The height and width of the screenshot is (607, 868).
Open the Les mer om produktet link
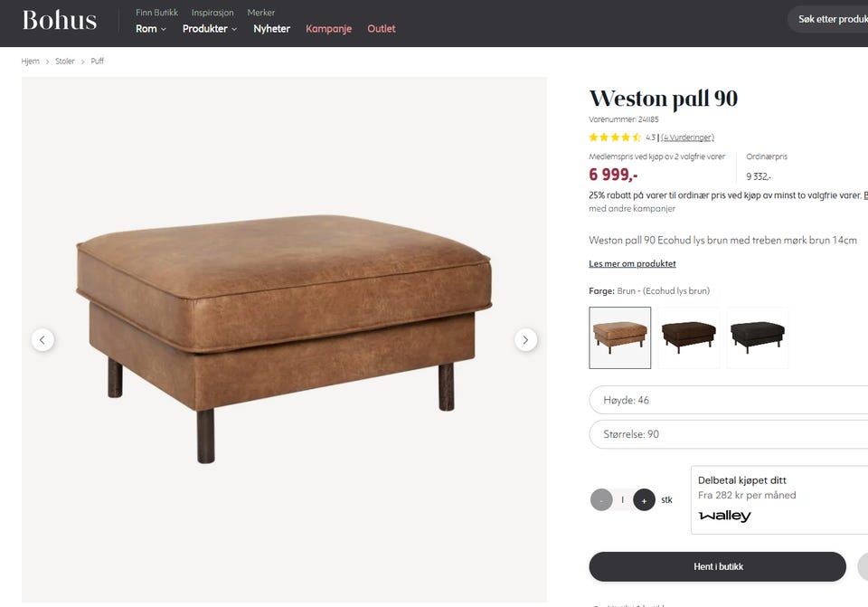coord(632,263)
